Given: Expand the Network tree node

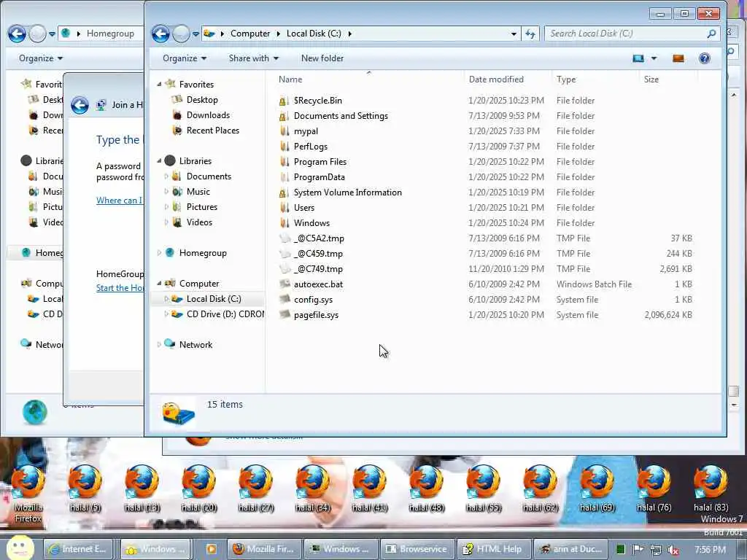Looking at the screenshot, I should tap(159, 344).
